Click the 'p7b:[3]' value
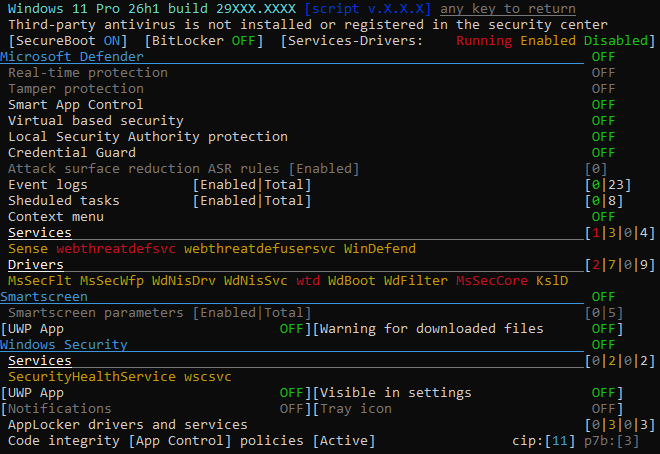The width and height of the screenshot is (660, 454). point(612,441)
